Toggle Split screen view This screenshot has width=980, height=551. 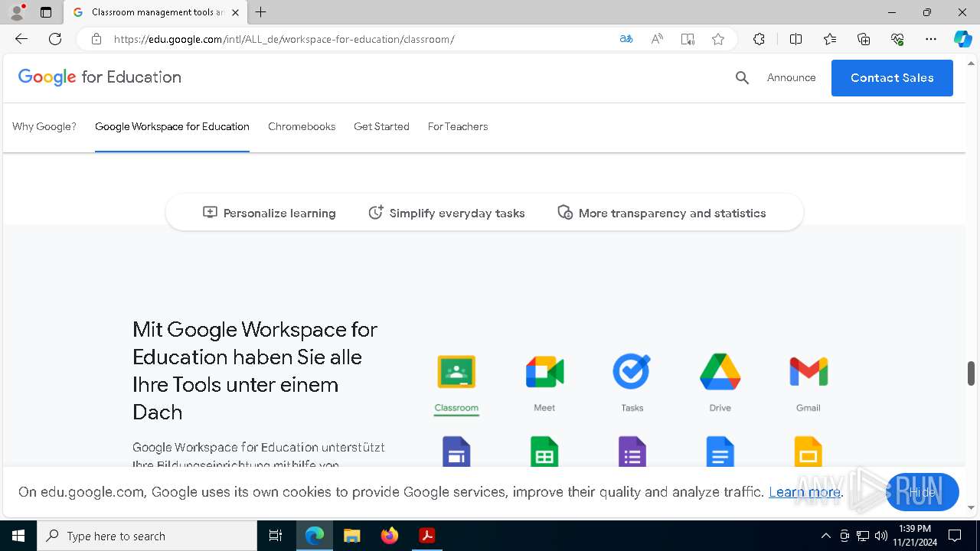(x=795, y=39)
